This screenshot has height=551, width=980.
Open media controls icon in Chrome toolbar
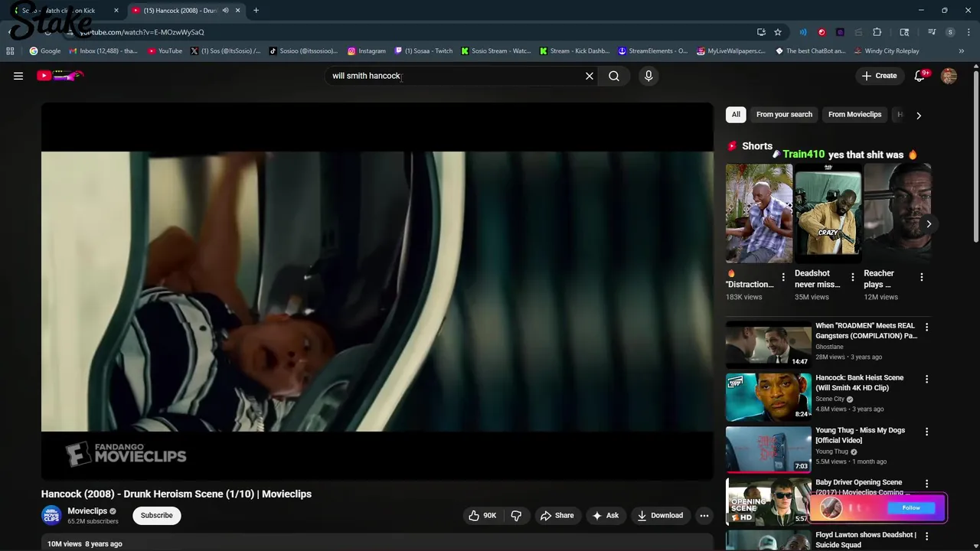pos(932,32)
